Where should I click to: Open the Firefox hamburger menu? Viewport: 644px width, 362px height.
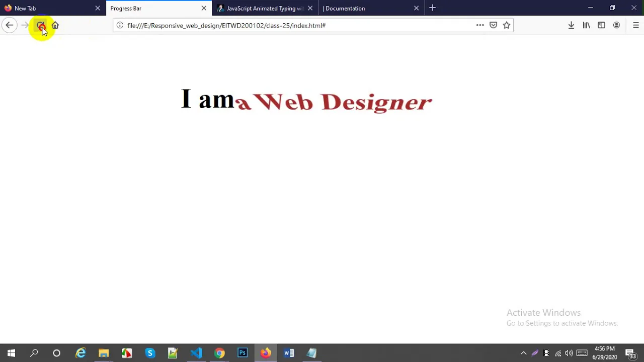coord(636,25)
